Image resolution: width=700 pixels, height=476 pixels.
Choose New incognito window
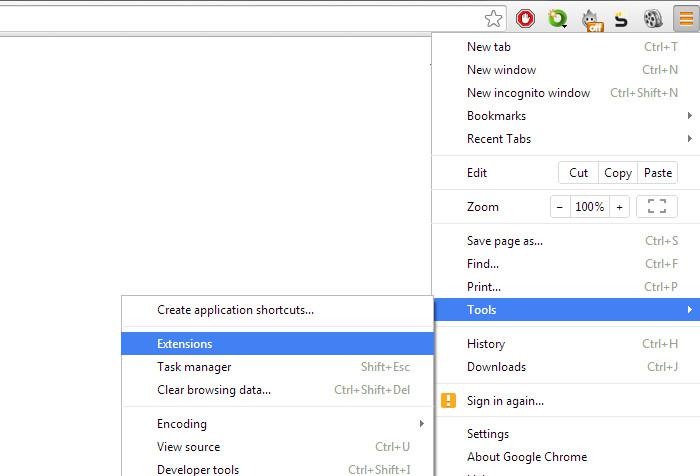(x=528, y=93)
